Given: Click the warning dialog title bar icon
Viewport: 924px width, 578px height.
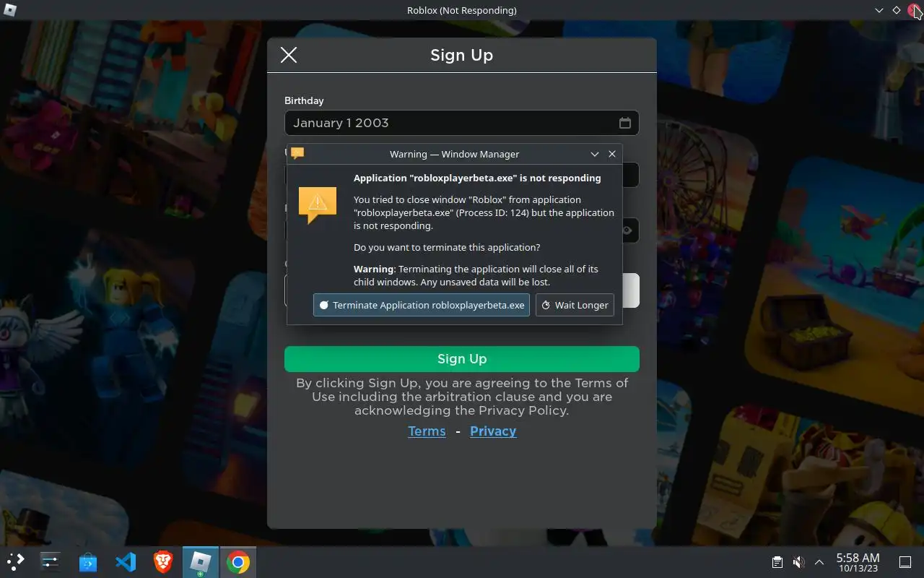Looking at the screenshot, I should (x=297, y=153).
